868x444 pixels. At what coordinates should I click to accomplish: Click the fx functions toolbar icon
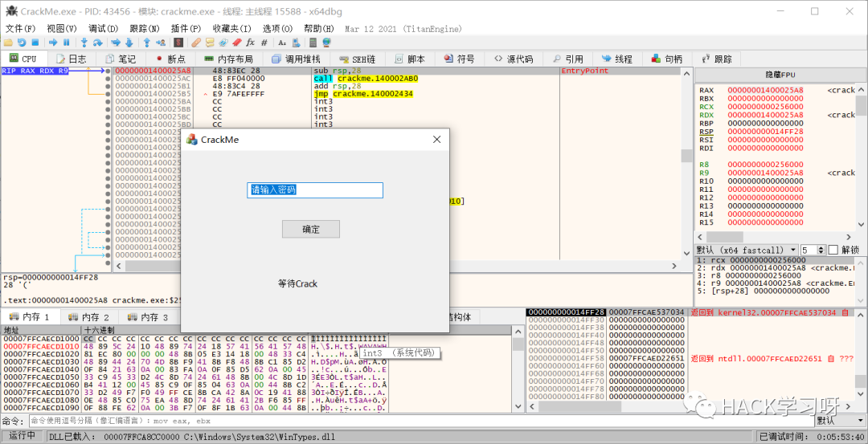click(x=251, y=43)
